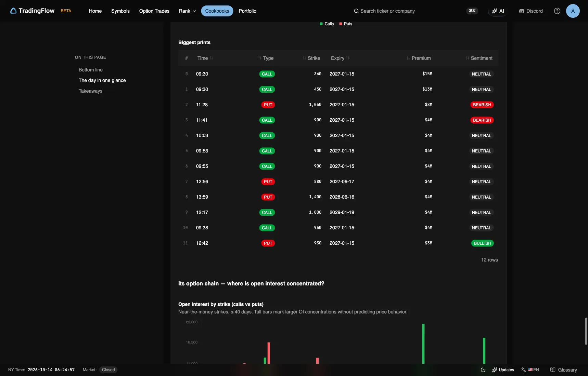The width and height of the screenshot is (588, 376).
Task: Open the Glossary book icon
Action: point(553,370)
